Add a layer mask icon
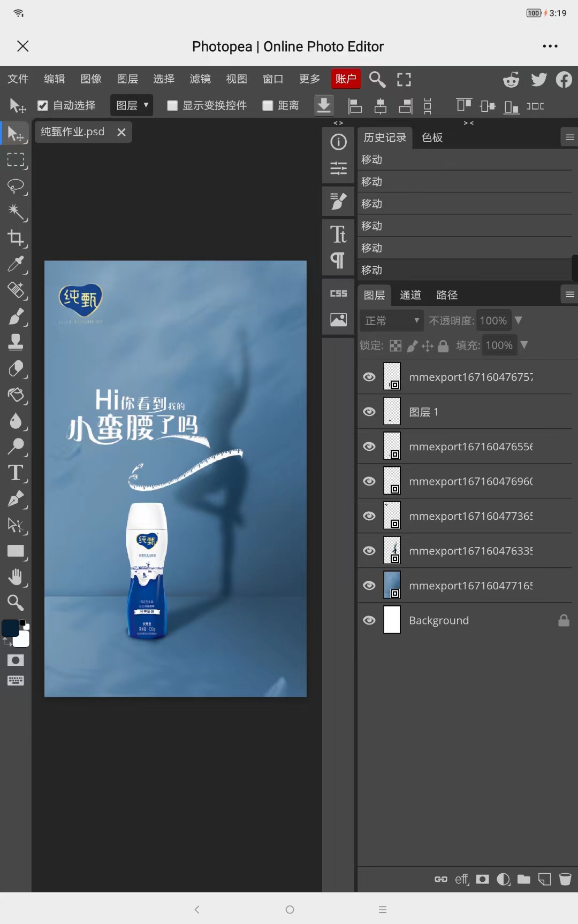This screenshot has height=924, width=578. click(x=482, y=879)
